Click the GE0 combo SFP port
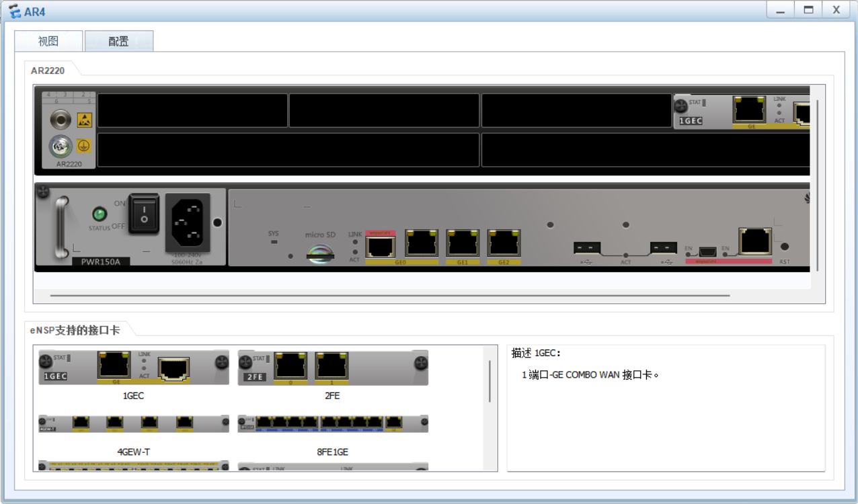The height and width of the screenshot is (504, 858). (381, 246)
